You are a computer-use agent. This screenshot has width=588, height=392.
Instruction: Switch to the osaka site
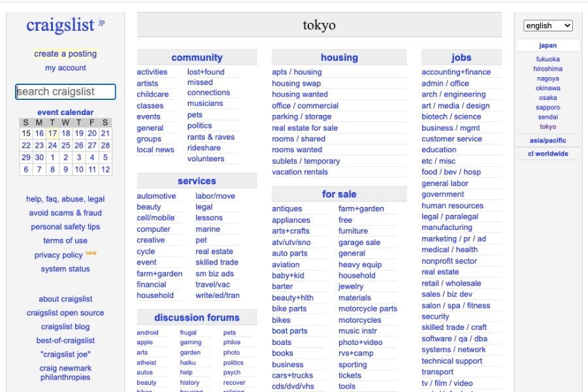[547, 97]
